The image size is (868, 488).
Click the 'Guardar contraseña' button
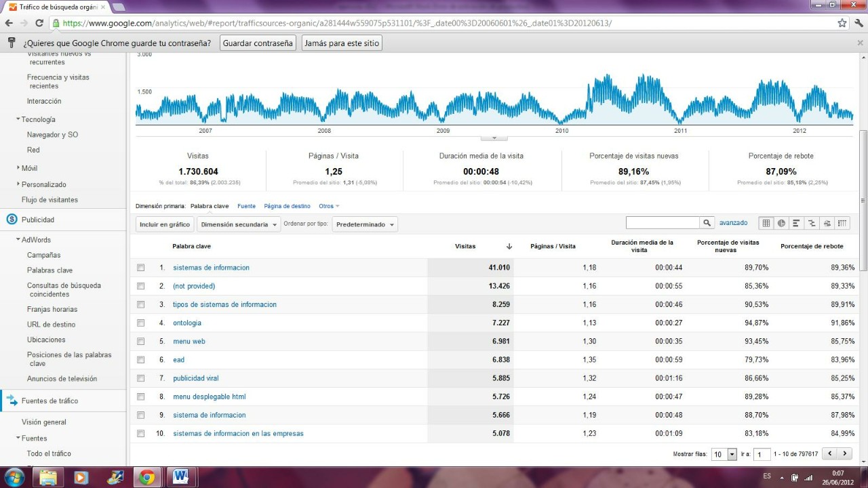click(x=258, y=43)
